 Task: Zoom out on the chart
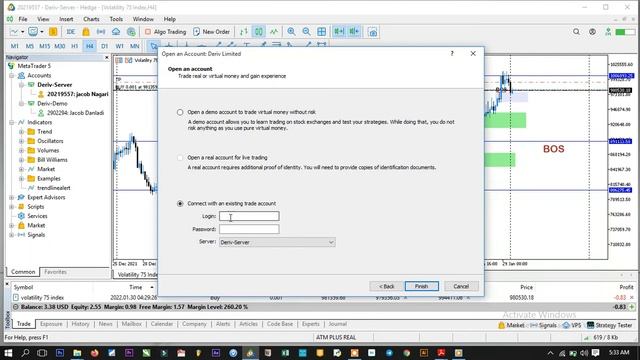click(x=306, y=31)
